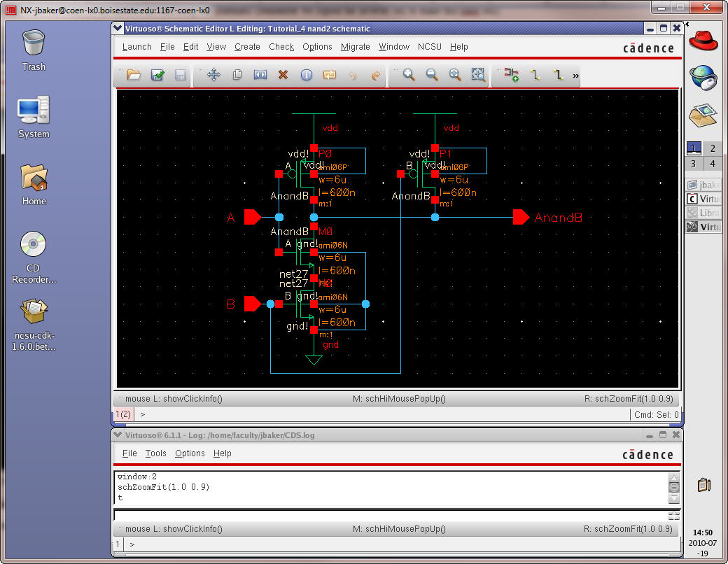Viewport: 728px width, 564px height.
Task: Click the Create Instance toolbar icon
Action: (511, 75)
